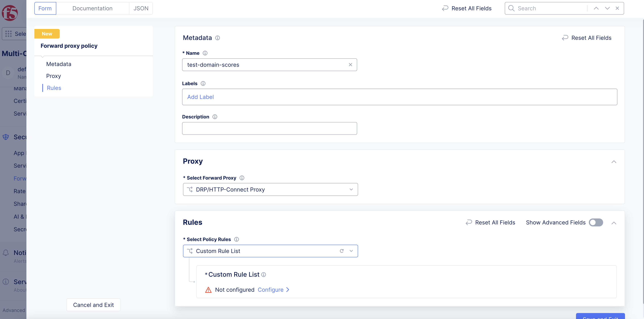Open the DRP/HTTP-Connect Proxy dropdown
Screen dimensions: 644x319
click(x=351, y=189)
